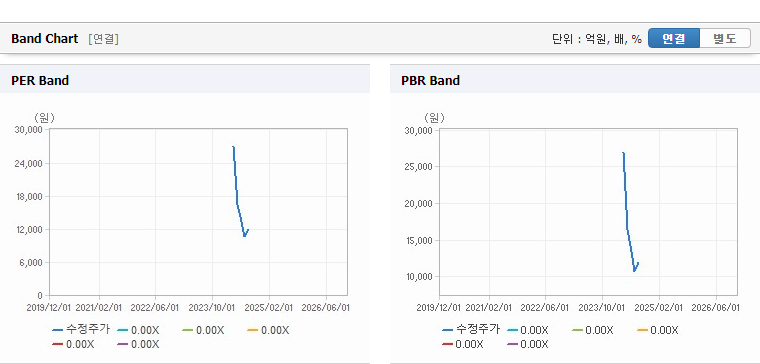
Task: Click 2023/10/01 date on PER Band axis
Action: (212, 308)
